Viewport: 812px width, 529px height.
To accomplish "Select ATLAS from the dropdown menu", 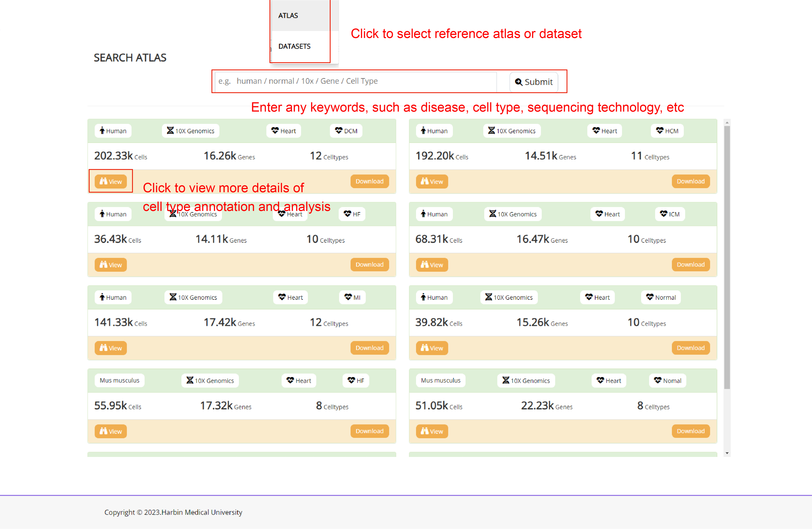I will click(288, 15).
